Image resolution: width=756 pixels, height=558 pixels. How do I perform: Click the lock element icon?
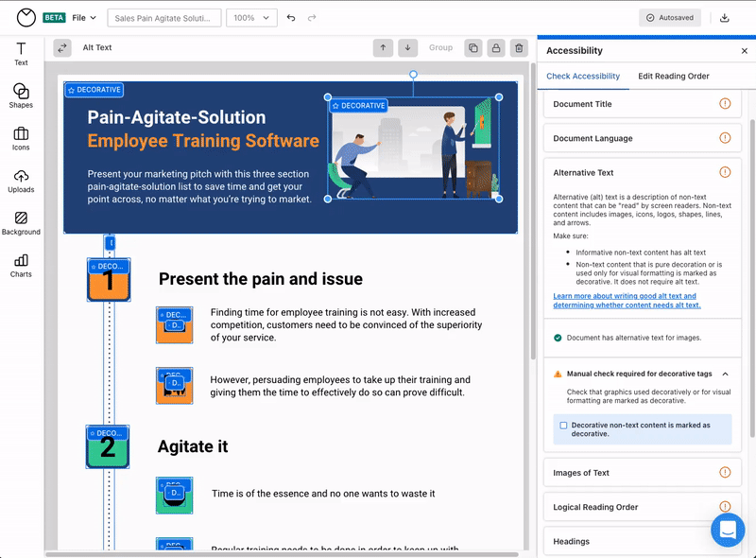pyautogui.click(x=495, y=47)
